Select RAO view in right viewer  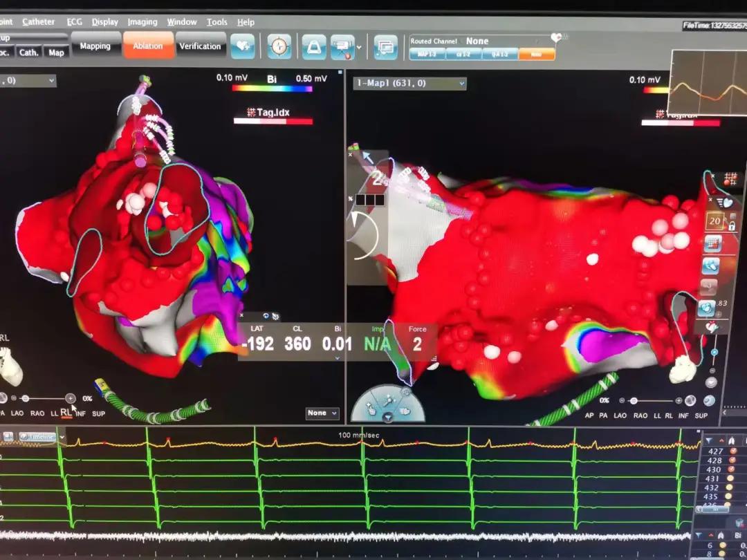(x=640, y=416)
